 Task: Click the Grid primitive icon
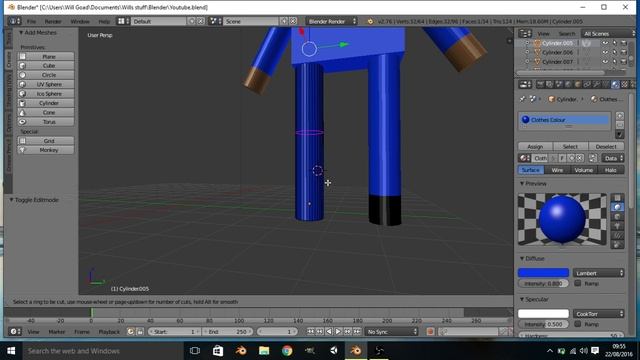(23, 141)
